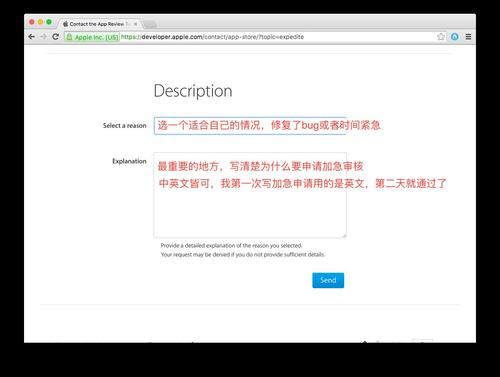
Task: Reload the page with the refresh icon
Action: [56, 37]
